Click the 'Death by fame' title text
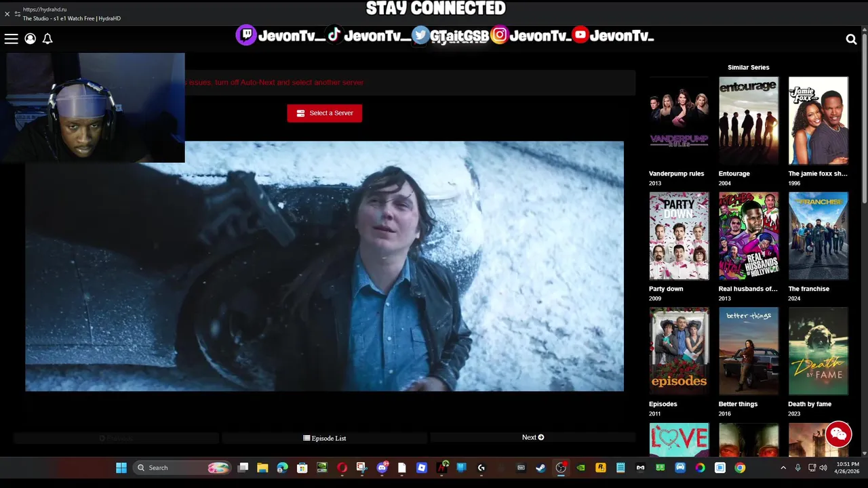The height and width of the screenshot is (488, 868). coord(810,404)
